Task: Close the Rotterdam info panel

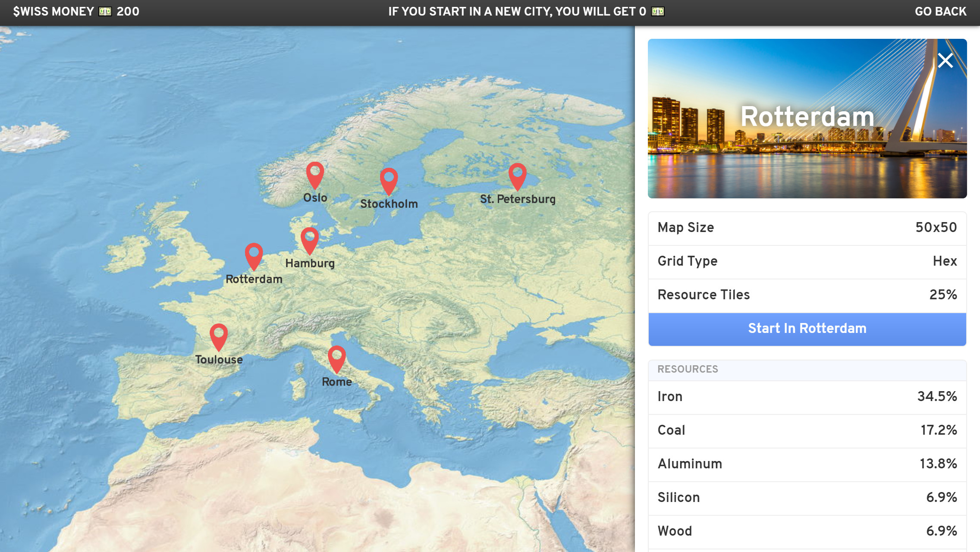Action: point(945,61)
